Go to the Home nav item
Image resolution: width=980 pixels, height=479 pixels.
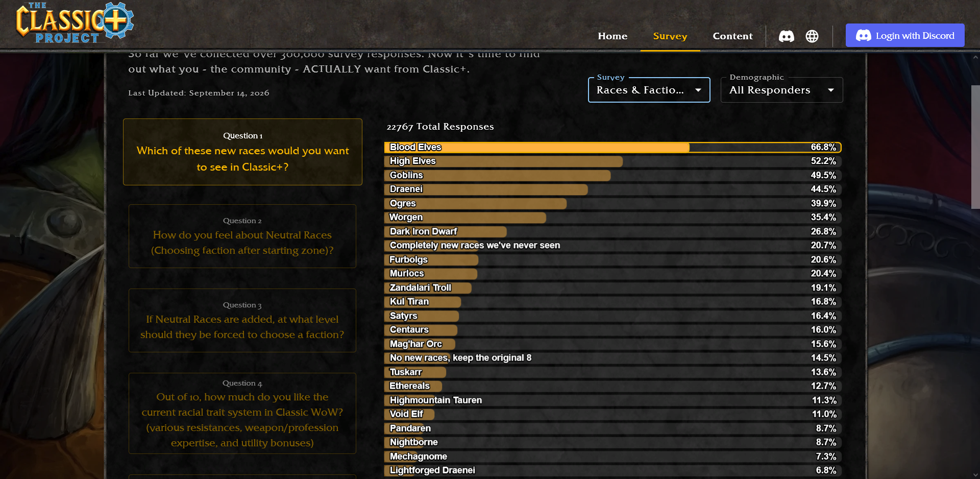[612, 36]
